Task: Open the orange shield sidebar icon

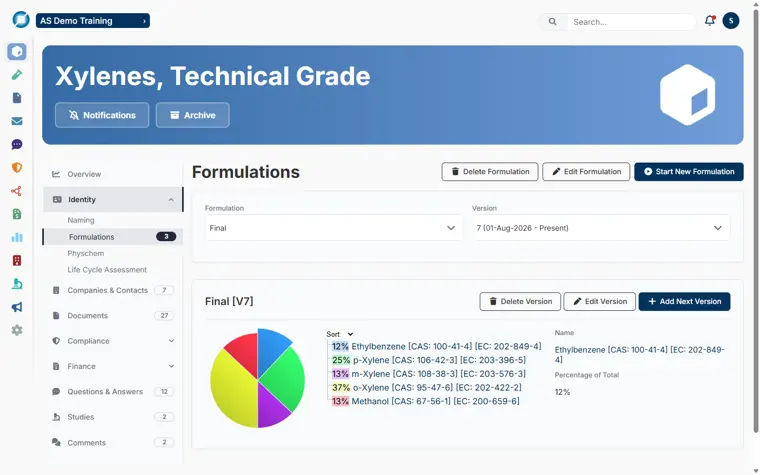Action: [17, 168]
